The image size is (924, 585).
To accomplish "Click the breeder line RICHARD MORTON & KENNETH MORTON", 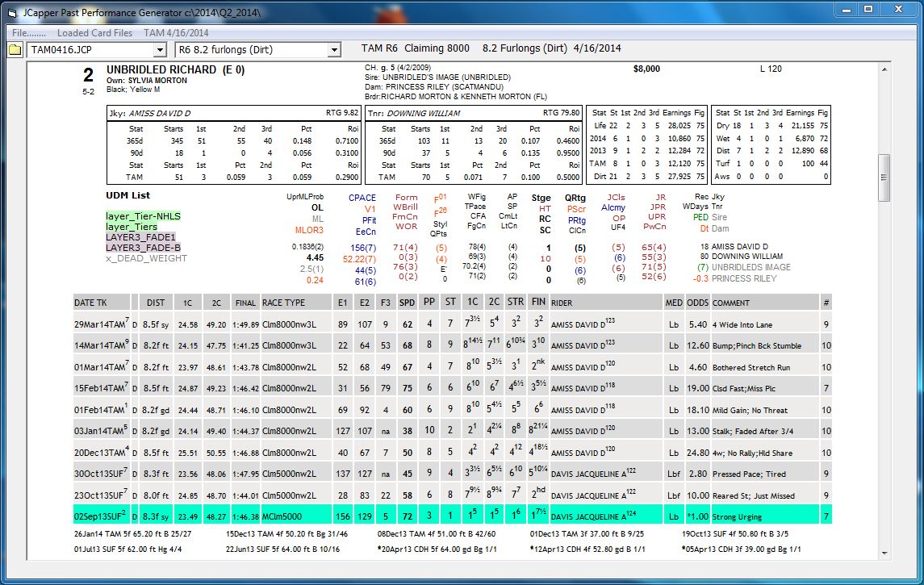I will pyautogui.click(x=456, y=97).
